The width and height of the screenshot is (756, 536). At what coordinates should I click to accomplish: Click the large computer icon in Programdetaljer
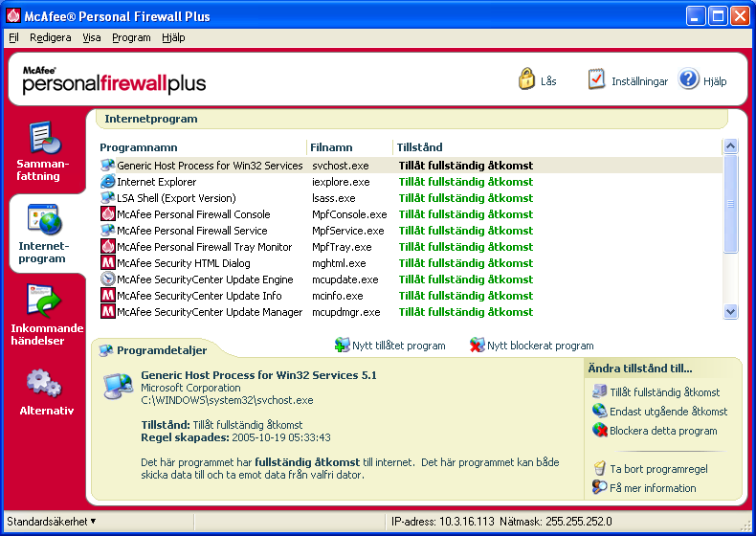coord(118,387)
